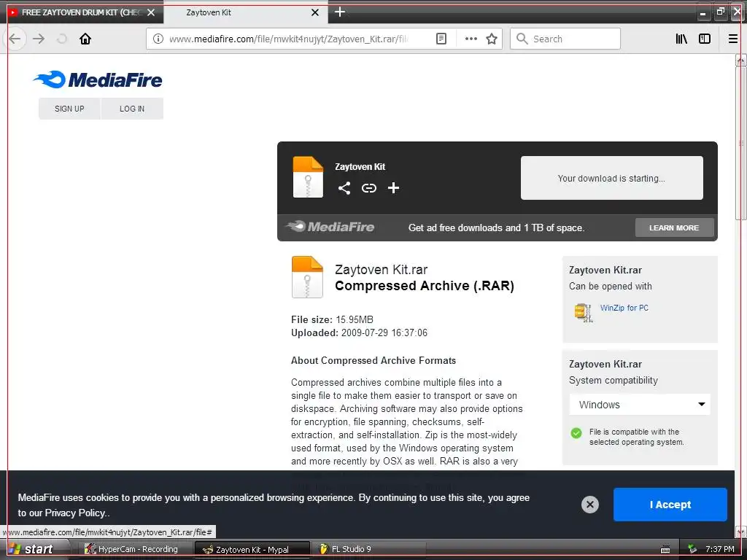Click into the browser Search box
Image resolution: width=747 pixels, height=560 pixels.
pyautogui.click(x=565, y=39)
